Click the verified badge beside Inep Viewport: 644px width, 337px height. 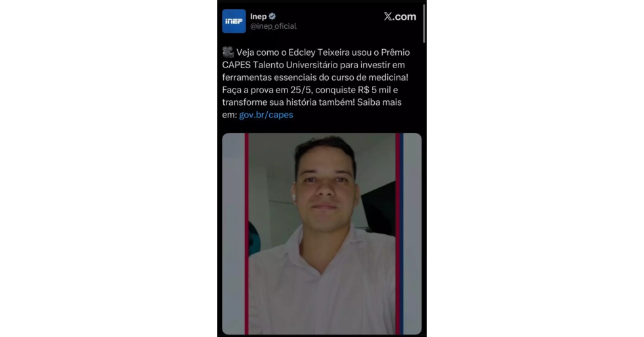tap(272, 16)
